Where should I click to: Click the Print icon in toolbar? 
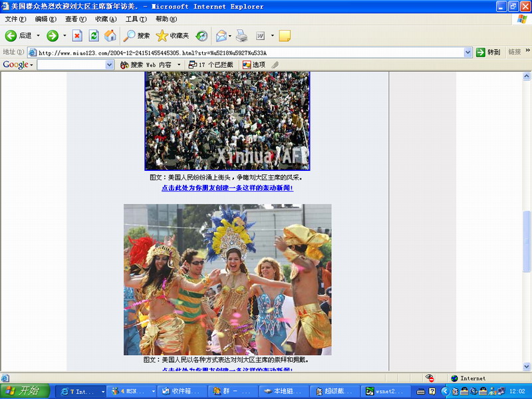pyautogui.click(x=241, y=36)
